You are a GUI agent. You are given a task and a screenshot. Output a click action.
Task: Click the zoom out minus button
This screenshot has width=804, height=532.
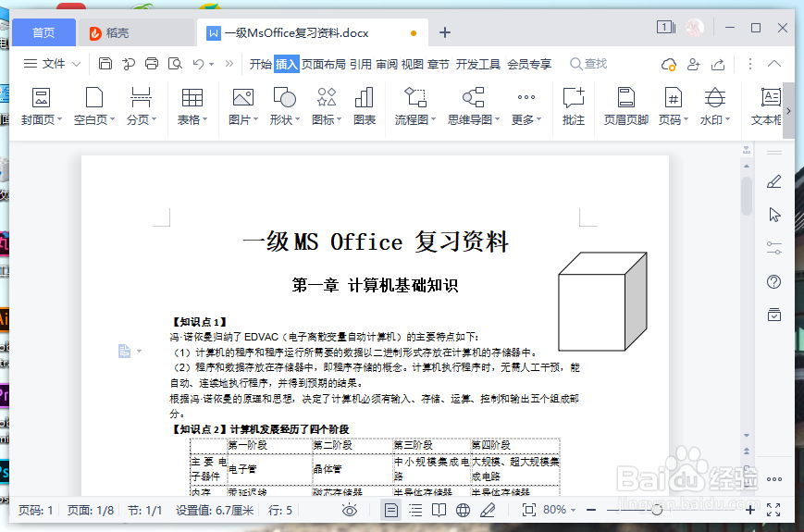tap(591, 510)
